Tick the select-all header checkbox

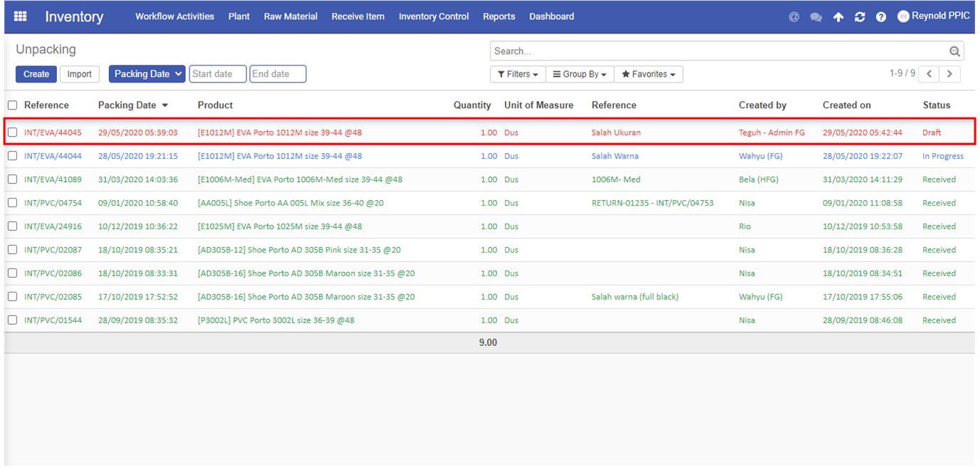(x=13, y=105)
